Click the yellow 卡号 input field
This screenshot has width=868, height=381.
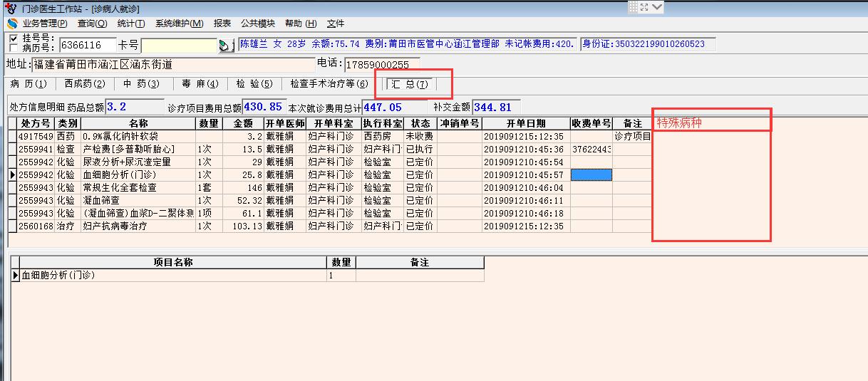[179, 46]
